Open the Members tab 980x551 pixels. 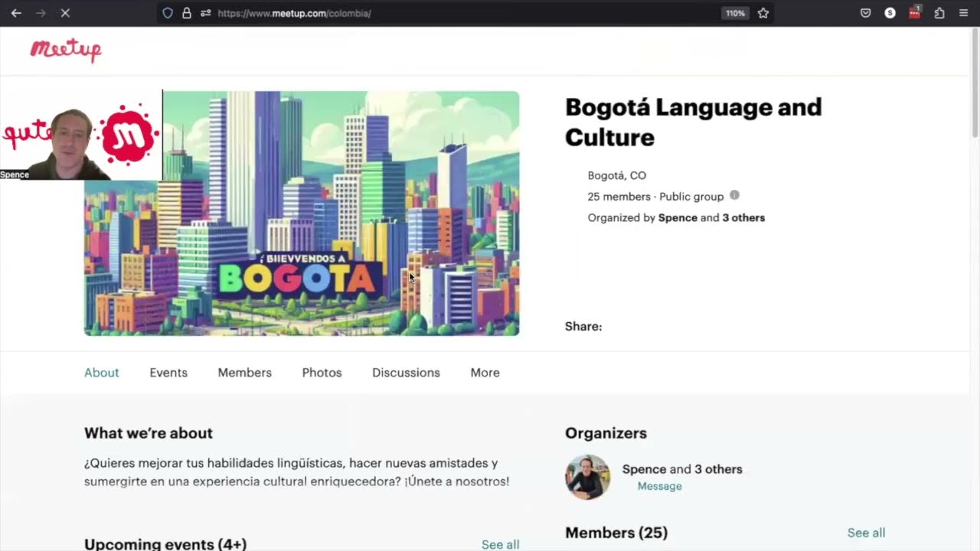point(245,373)
